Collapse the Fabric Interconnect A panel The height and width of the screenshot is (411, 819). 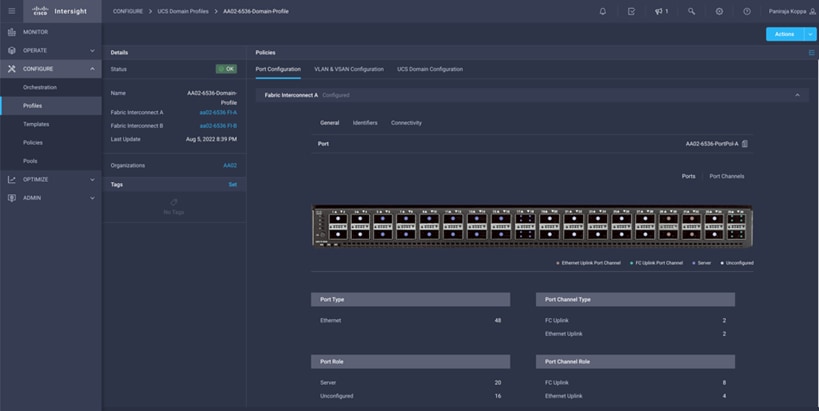[797, 95]
